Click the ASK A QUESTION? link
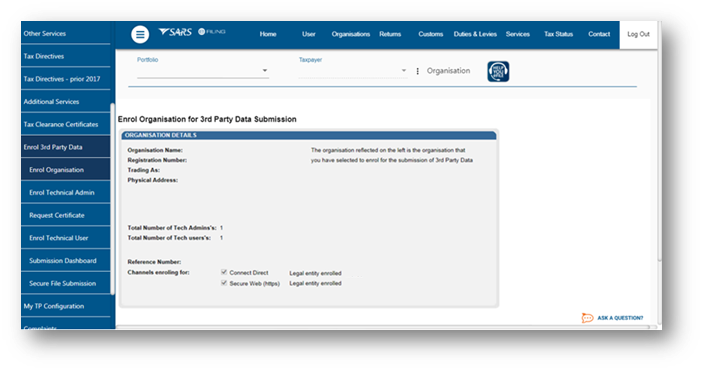The height and width of the screenshot is (372, 704). (620, 318)
